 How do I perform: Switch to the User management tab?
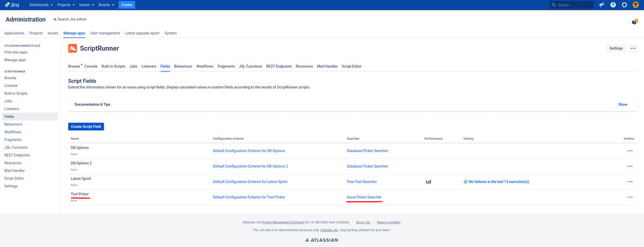[x=104, y=34]
